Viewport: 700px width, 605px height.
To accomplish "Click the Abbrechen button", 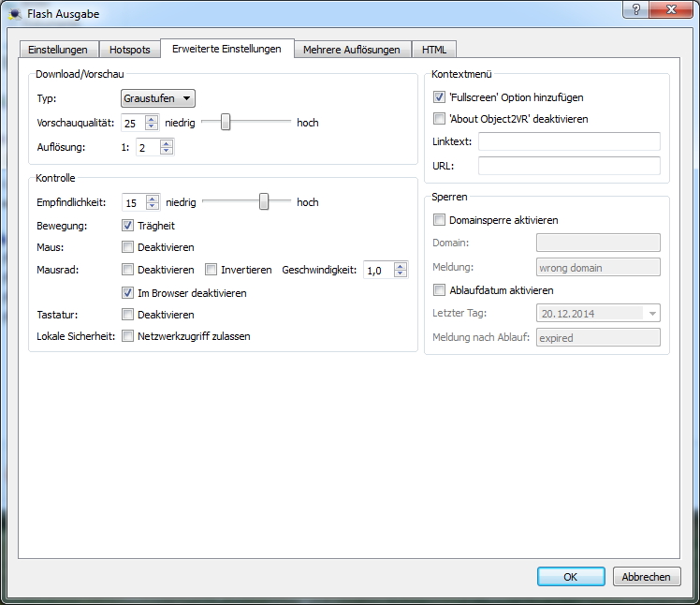I will [646, 577].
